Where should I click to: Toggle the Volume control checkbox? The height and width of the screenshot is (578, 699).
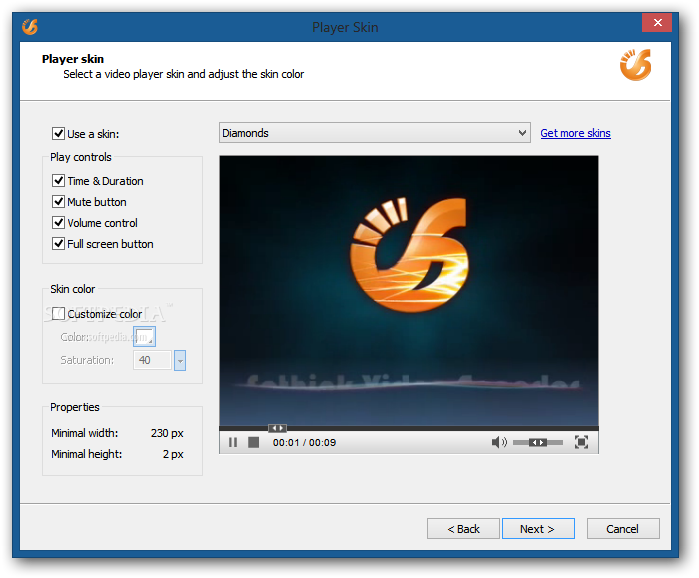tap(58, 222)
